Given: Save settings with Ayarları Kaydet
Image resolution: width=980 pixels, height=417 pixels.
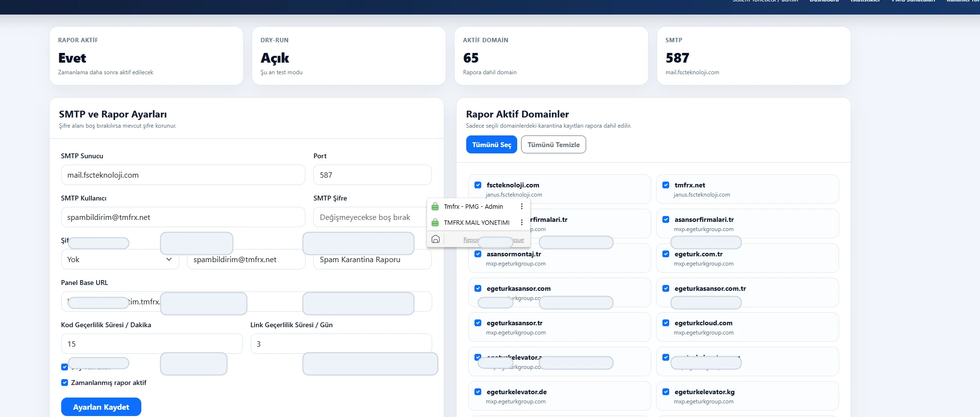Looking at the screenshot, I should [x=101, y=407].
